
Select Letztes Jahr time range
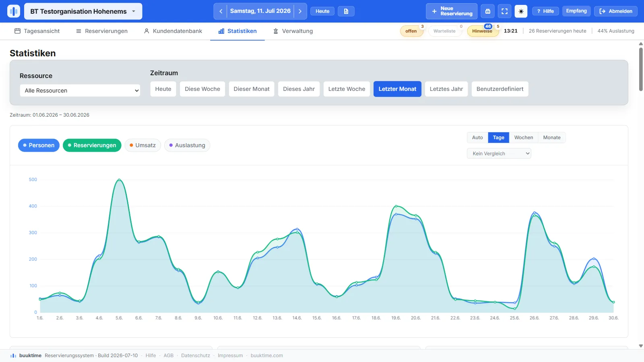[x=446, y=89]
